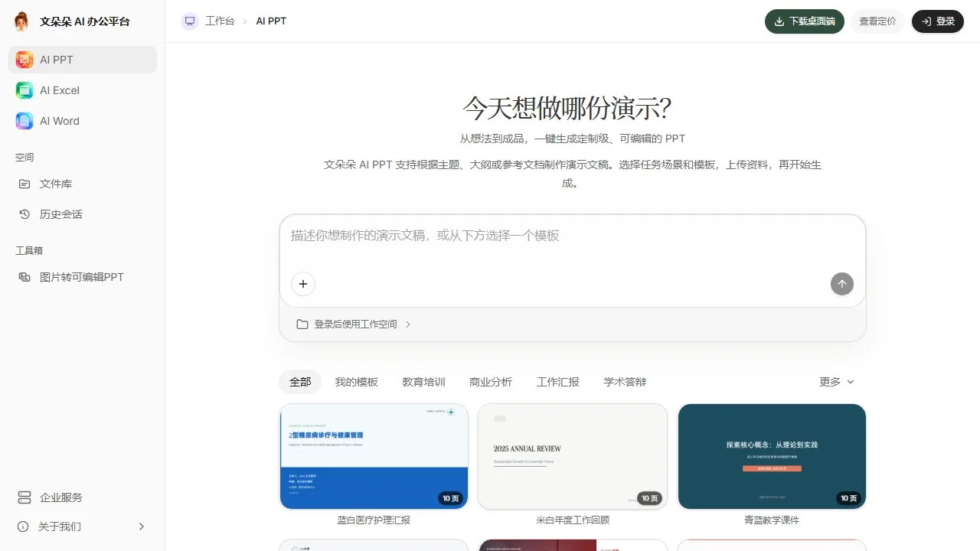The height and width of the screenshot is (551, 980).
Task: Focus the presentation description input field
Action: click(573, 236)
